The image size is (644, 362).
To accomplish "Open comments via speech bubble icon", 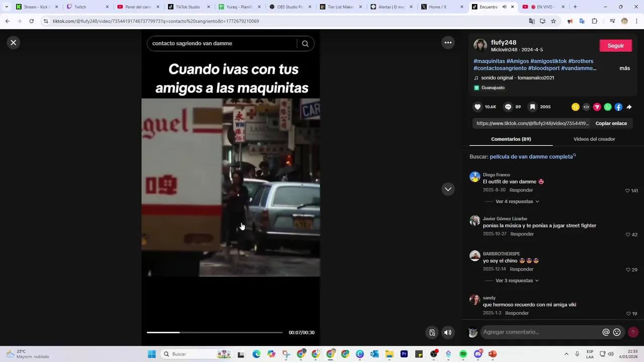I will pyautogui.click(x=508, y=107).
